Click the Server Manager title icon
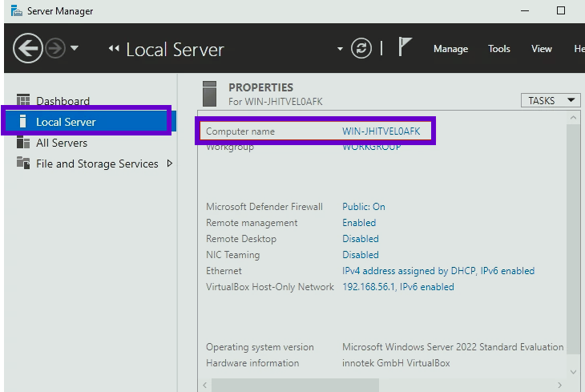 coord(16,10)
